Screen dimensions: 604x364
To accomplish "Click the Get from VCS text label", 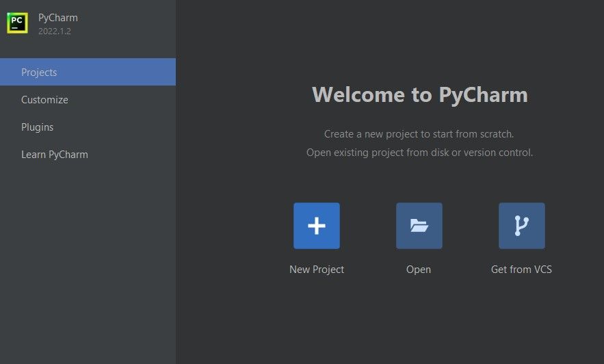I will pos(521,270).
